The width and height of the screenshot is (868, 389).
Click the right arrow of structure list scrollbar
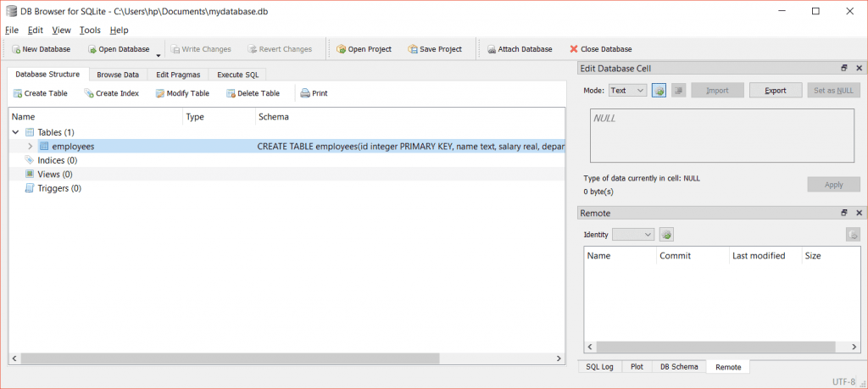(x=559, y=358)
